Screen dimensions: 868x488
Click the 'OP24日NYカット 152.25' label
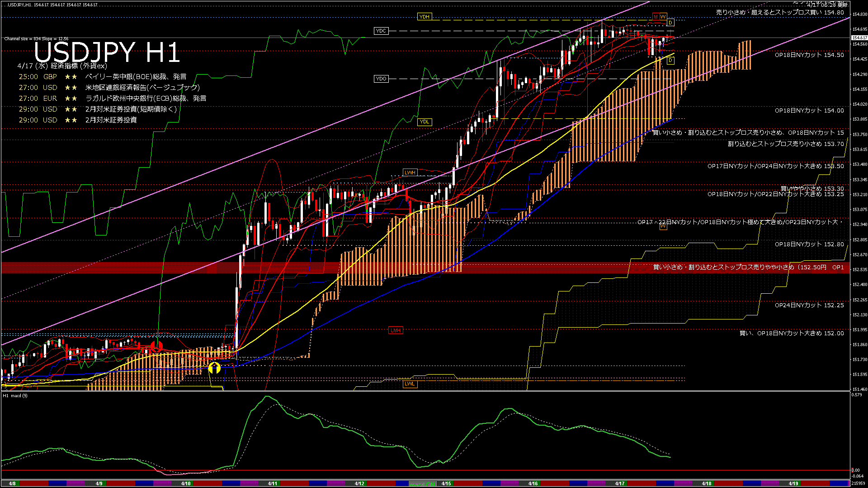click(x=809, y=305)
